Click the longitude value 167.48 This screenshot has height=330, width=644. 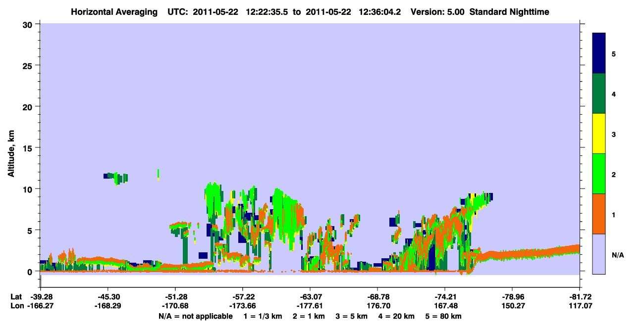447,306
